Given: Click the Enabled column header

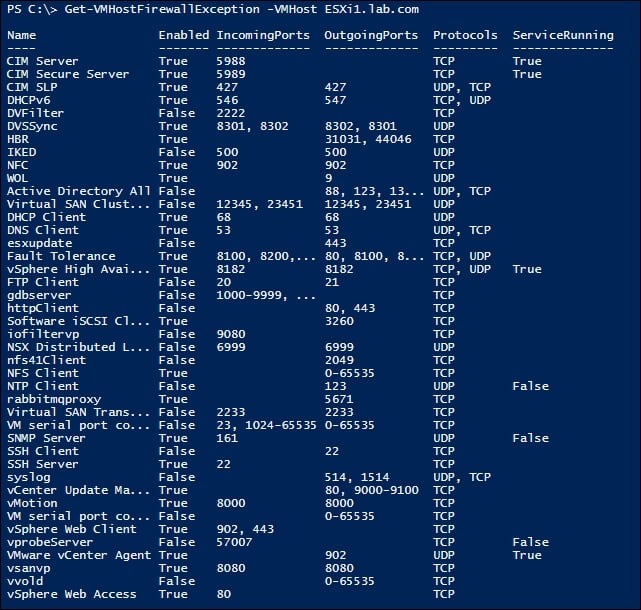Looking at the screenshot, I should coord(184,35).
